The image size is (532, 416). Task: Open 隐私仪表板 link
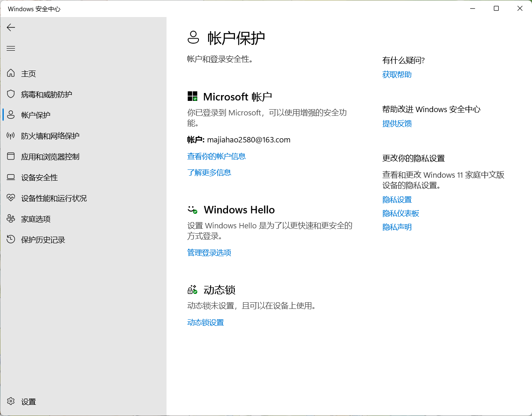pyautogui.click(x=401, y=213)
